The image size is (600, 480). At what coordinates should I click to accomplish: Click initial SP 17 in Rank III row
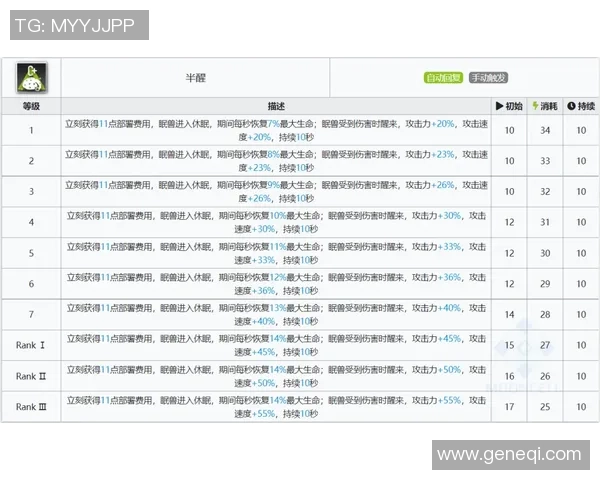[509, 407]
